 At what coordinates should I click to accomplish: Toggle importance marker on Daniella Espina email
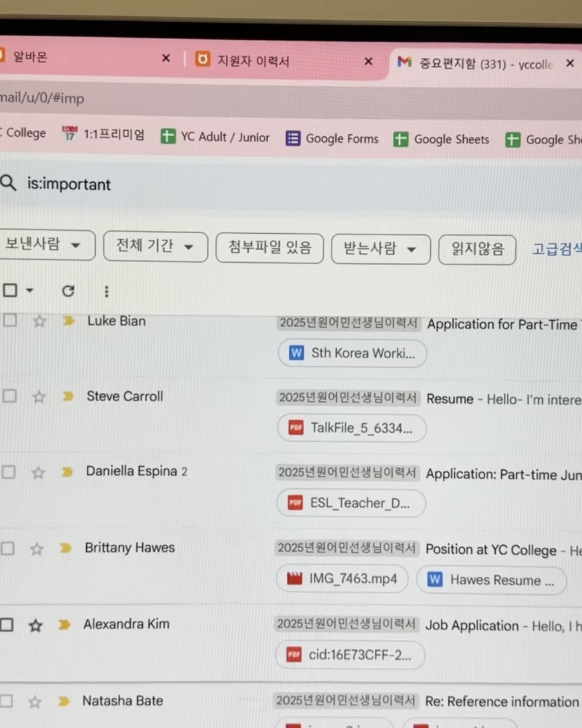[x=67, y=472]
